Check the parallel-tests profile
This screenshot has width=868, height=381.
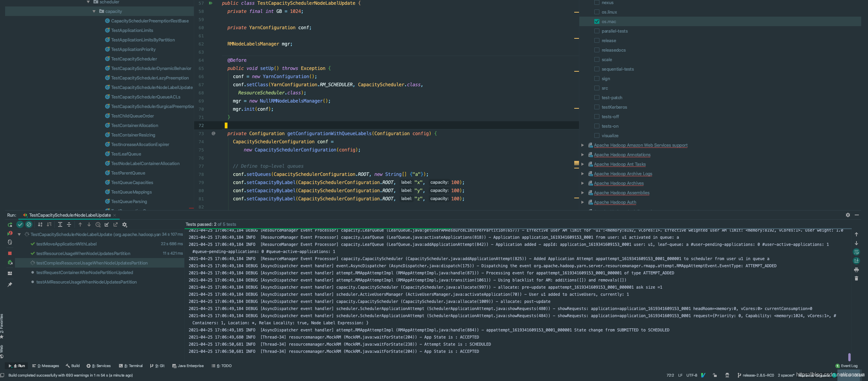pos(597,31)
